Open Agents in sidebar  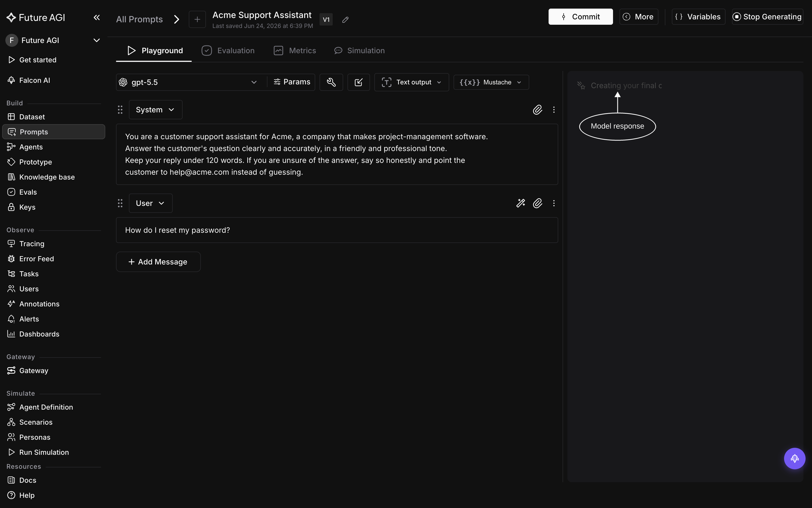pos(54,147)
